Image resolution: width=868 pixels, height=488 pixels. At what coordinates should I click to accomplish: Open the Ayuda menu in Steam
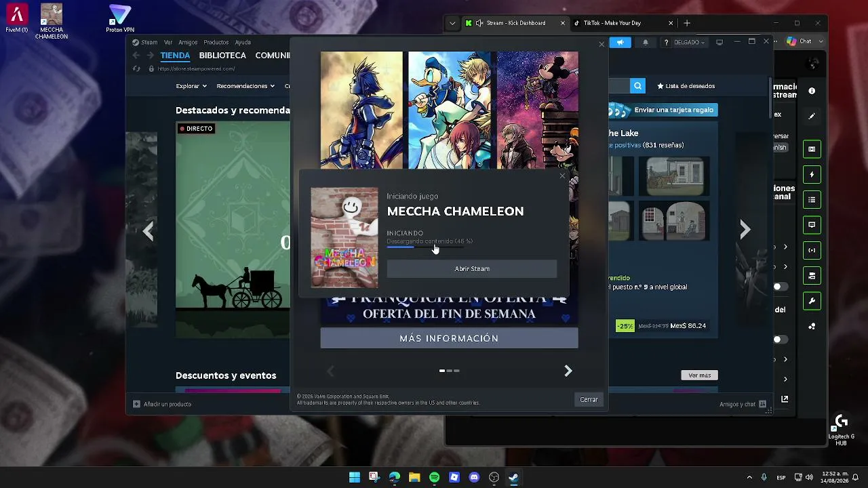243,42
